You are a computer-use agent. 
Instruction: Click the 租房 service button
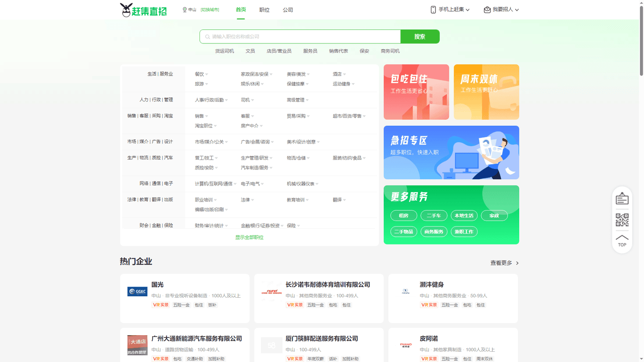(x=404, y=216)
